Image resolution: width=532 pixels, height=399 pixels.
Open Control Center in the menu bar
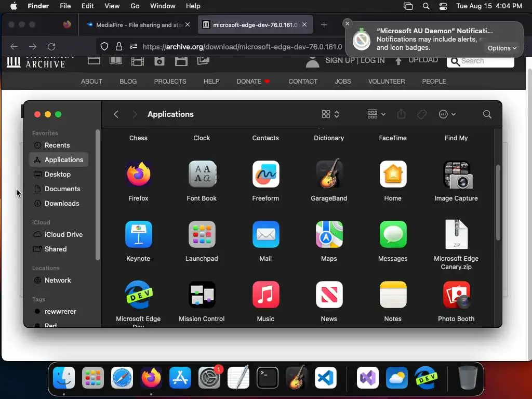(x=443, y=6)
